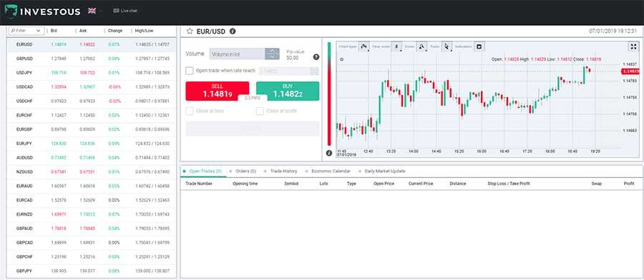This screenshot has height=280, width=644.
Task: Expand chart to fullscreen
Action: (x=634, y=46)
